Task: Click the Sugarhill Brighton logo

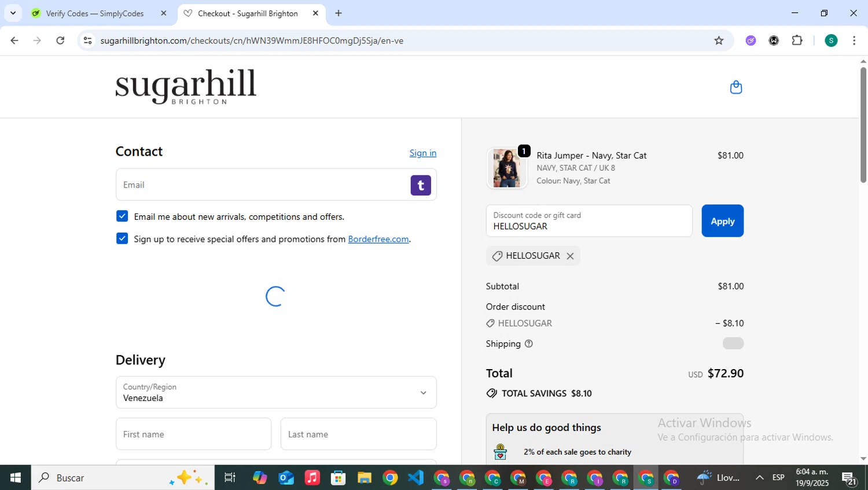Action: pyautogui.click(x=186, y=87)
